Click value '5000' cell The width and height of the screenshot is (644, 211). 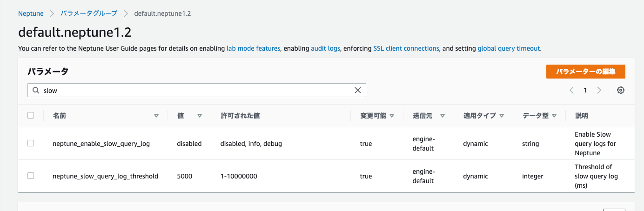tap(185, 176)
